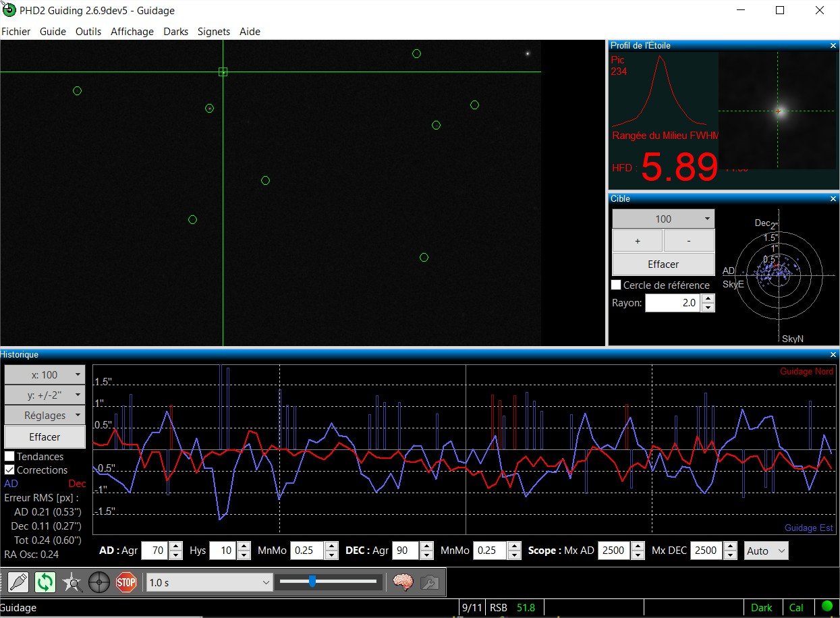Screen dimensions: 840x618
Task: Open the Affichage menu
Action: point(132,31)
